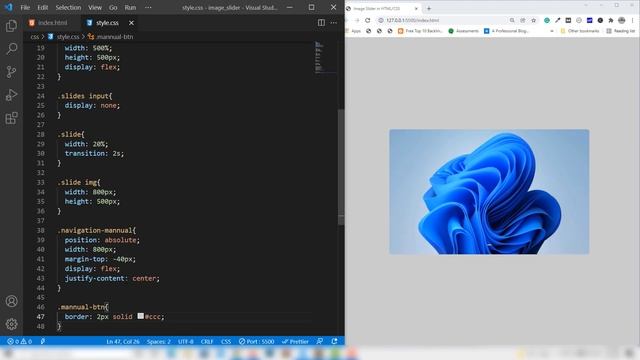640x360 pixels.
Task: Open the Go menu
Action: point(113,7)
